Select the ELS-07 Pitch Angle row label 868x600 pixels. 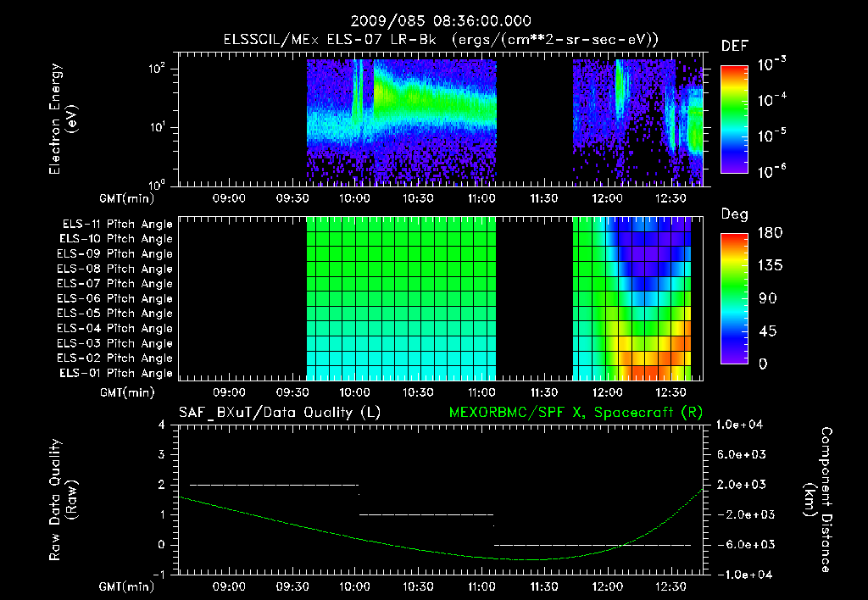115,284
